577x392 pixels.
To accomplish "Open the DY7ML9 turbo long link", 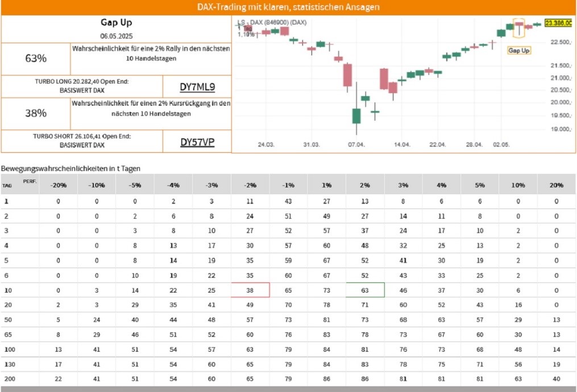I will (197, 87).
